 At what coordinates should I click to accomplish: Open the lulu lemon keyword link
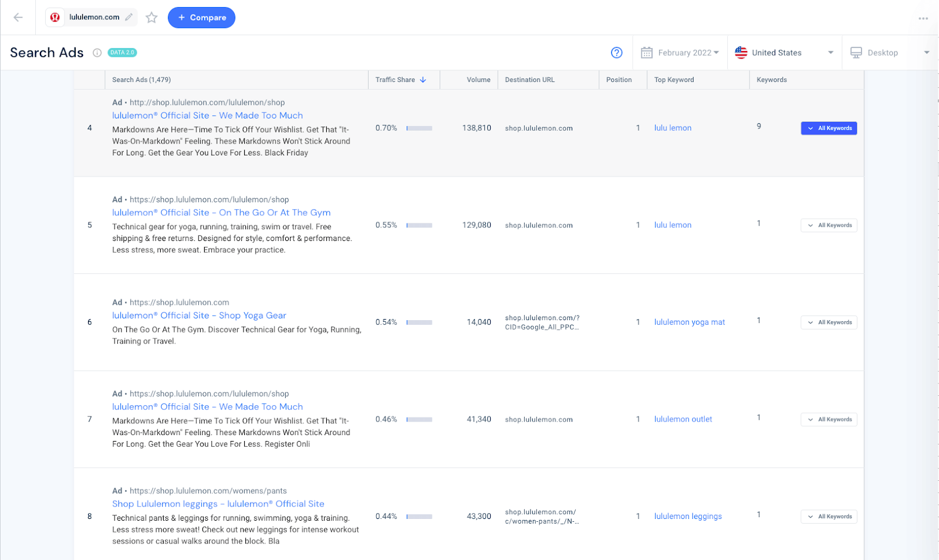(x=673, y=127)
